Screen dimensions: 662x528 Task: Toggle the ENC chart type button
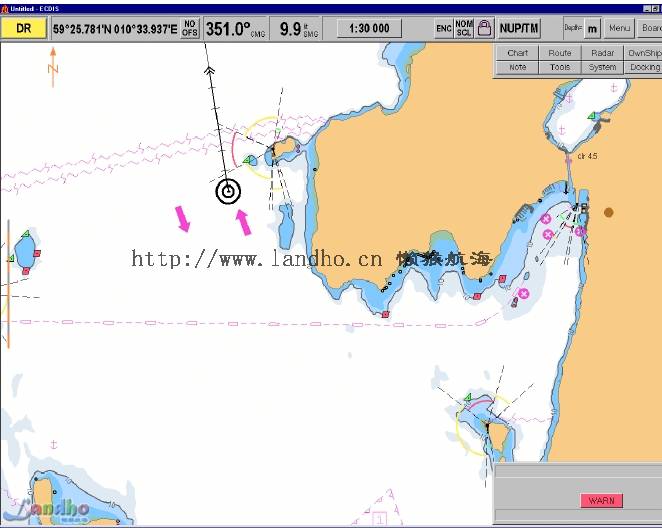point(444,28)
